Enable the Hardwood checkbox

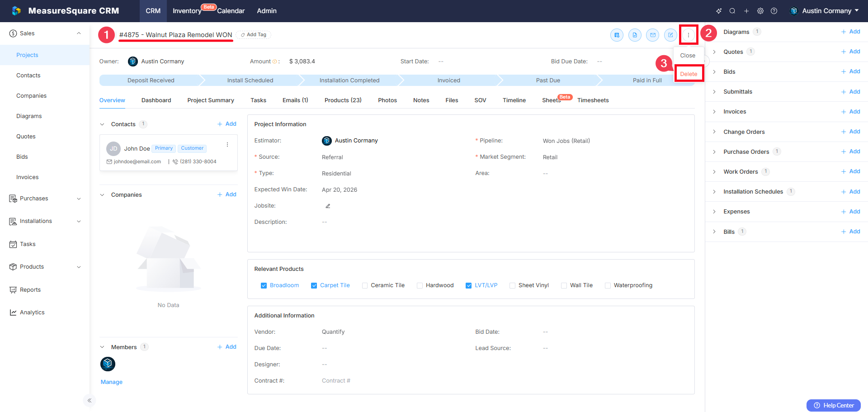tap(420, 285)
